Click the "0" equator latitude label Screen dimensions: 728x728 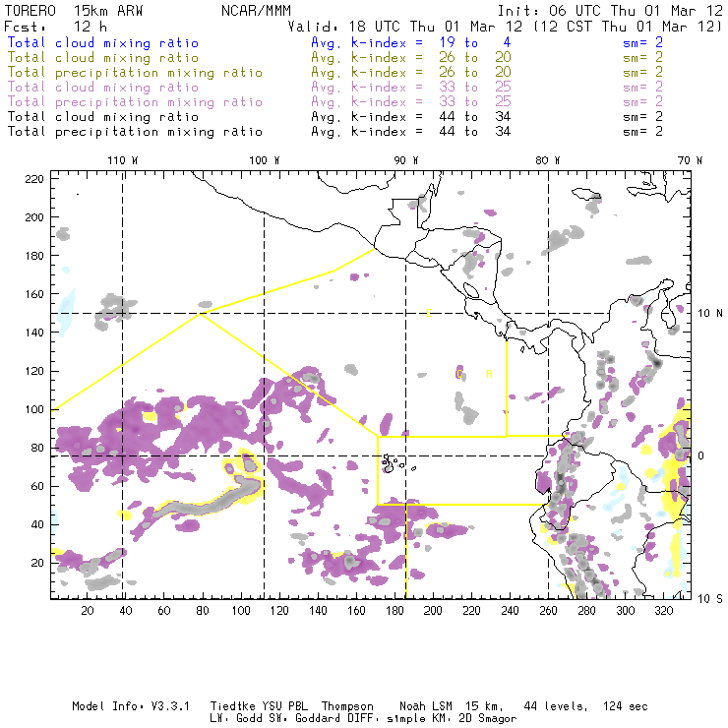700,455
